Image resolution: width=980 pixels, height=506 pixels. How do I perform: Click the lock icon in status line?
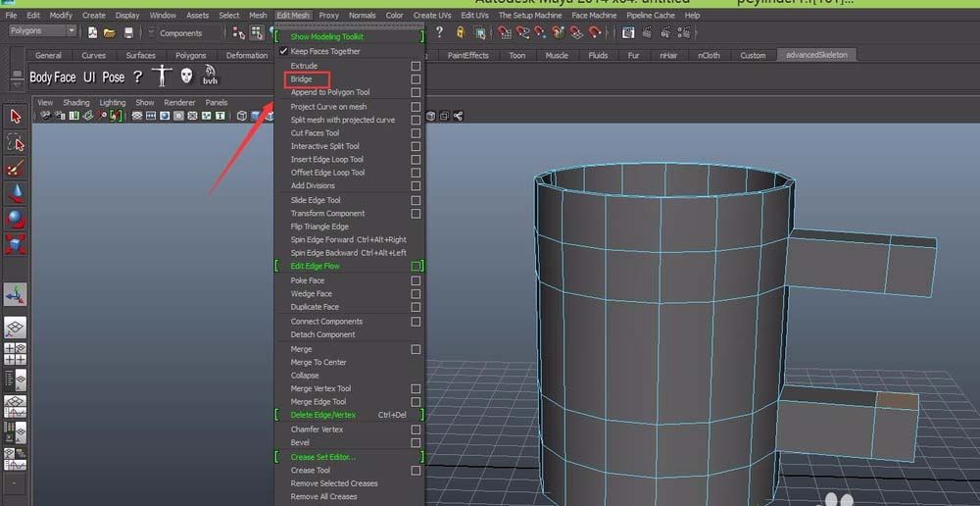pos(459,32)
